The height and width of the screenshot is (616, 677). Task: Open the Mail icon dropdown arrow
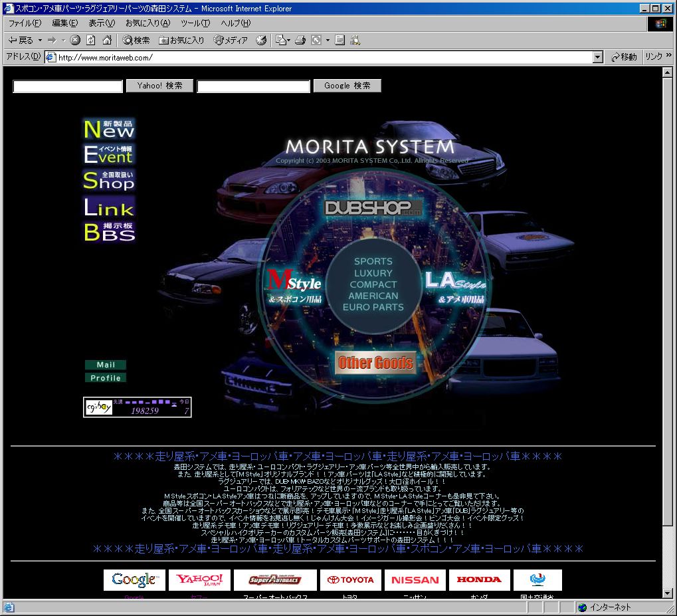(x=288, y=40)
